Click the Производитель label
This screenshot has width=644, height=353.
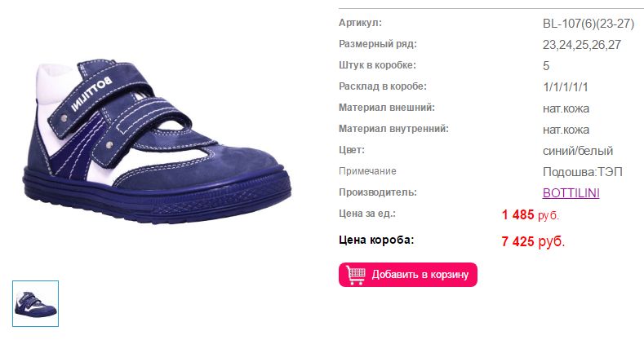(x=377, y=192)
